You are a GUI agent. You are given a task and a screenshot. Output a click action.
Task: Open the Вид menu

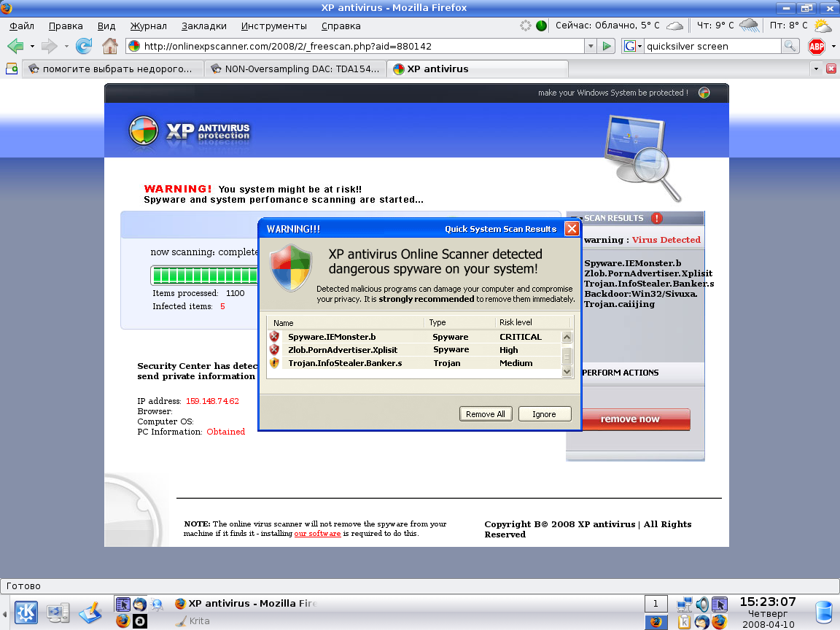point(106,26)
